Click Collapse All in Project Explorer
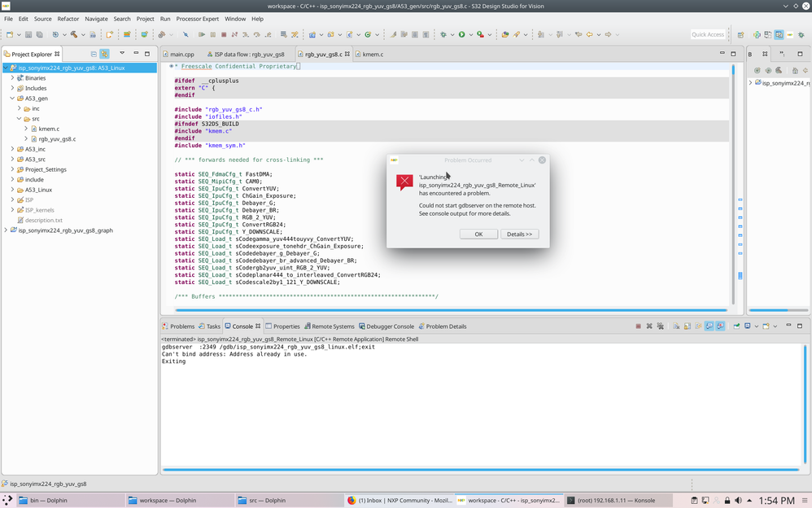The width and height of the screenshot is (812, 508). [94, 54]
